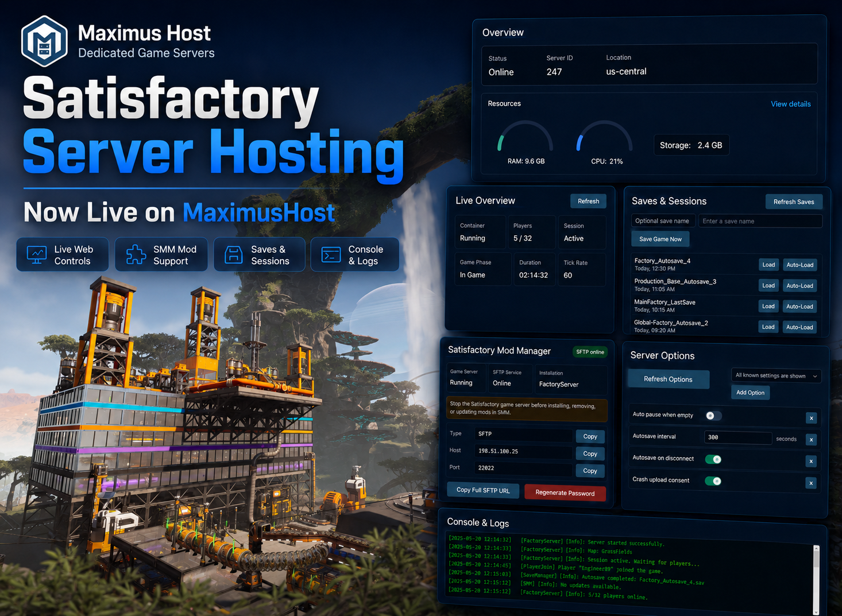Click the Installation FactoryServer cell
842x616 pixels.
pyautogui.click(x=570, y=379)
